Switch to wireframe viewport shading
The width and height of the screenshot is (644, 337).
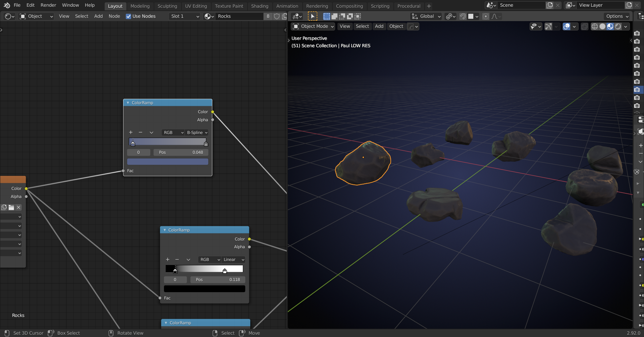click(594, 26)
